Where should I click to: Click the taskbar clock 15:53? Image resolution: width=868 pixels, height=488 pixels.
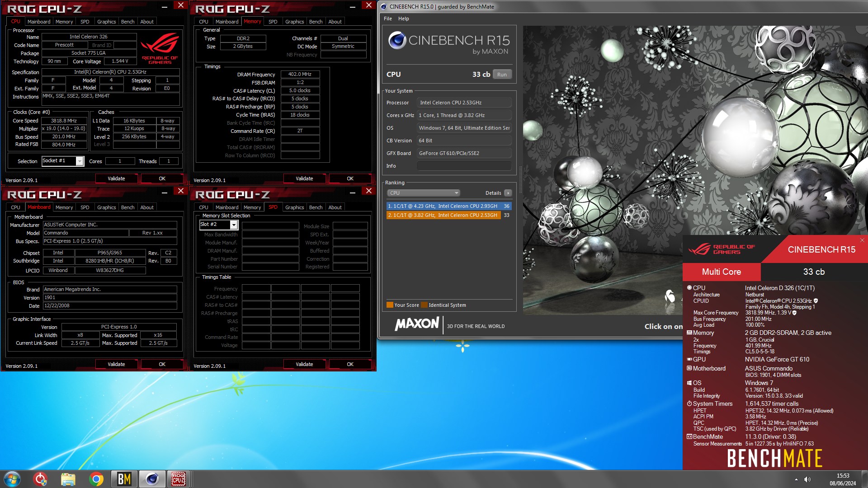843,476
